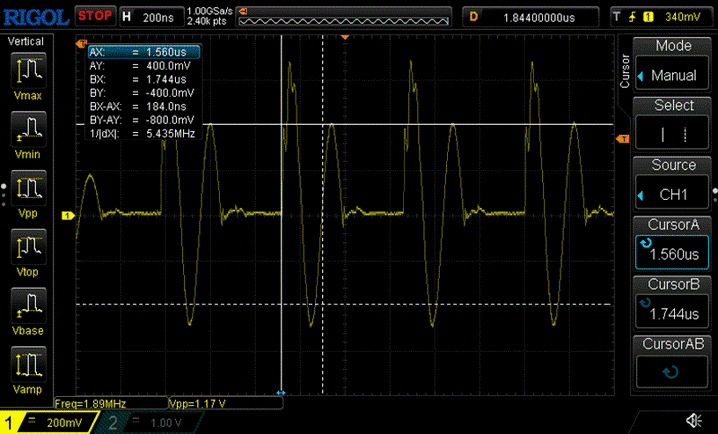
Task: Select the CursorB 1.744us button
Action: (x=672, y=312)
